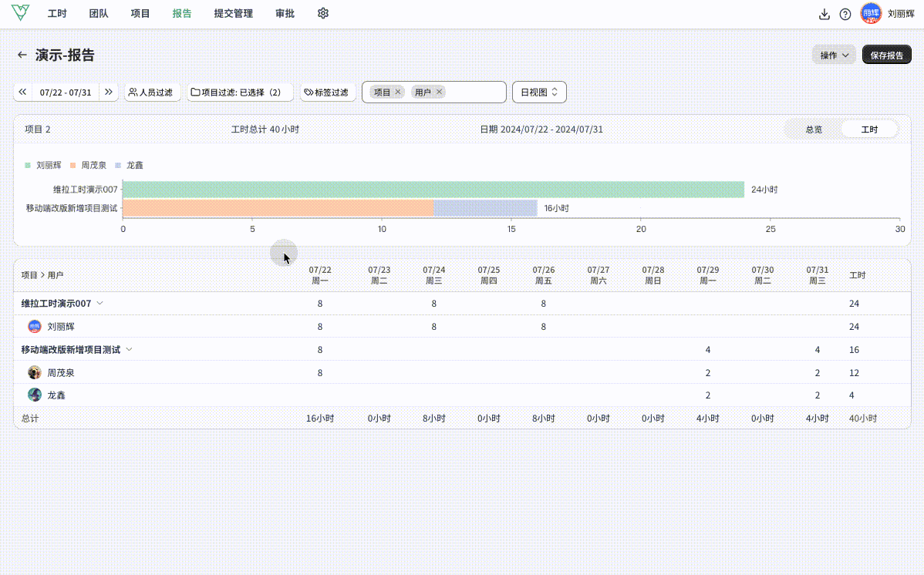This screenshot has width=924, height=575.
Task: Toggle 周茂泉 legend swatch in chart
Action: (73, 166)
